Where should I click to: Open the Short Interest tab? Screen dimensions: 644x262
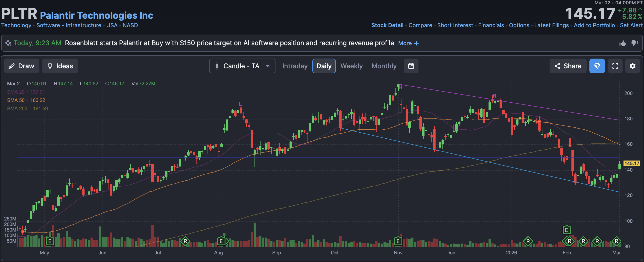(455, 25)
